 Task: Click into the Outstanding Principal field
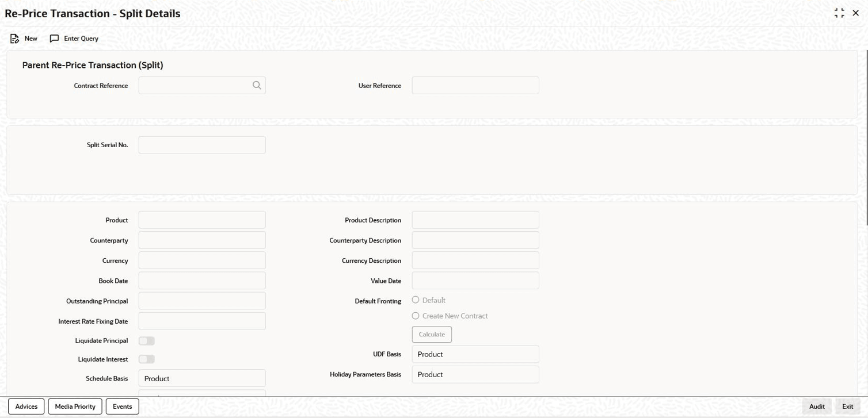202,301
